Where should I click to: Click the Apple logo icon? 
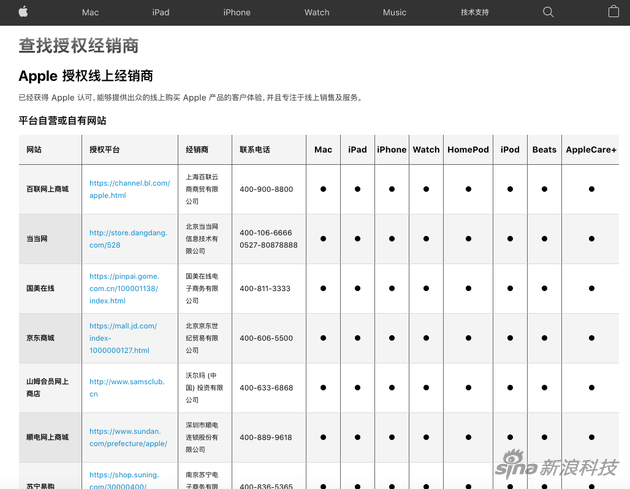23,12
